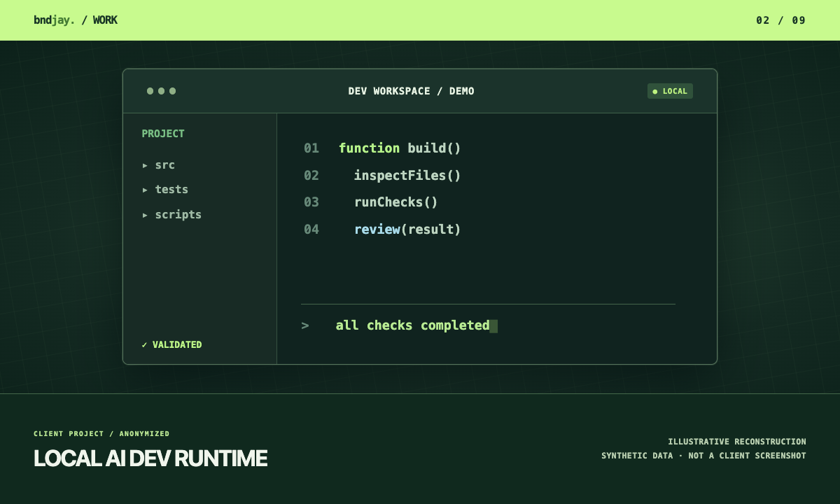This screenshot has width=840, height=504.
Task: Expand the src folder
Action: (159, 165)
